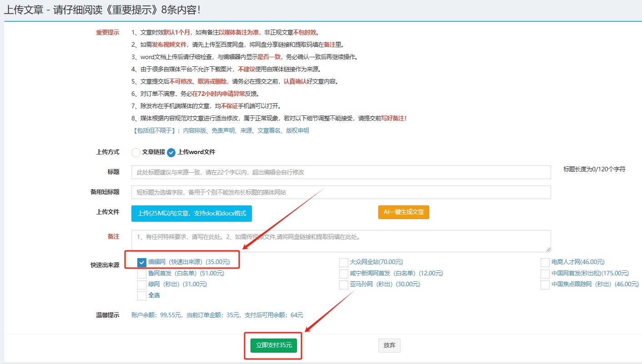
Task: Select the 文章链接 upload method radio button
Action: [136, 153]
